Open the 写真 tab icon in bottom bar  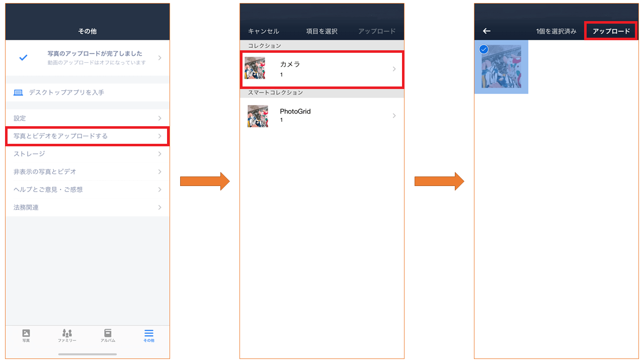pyautogui.click(x=26, y=333)
